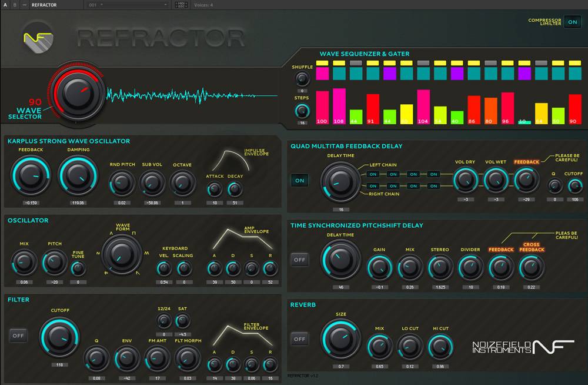Toggle the yellow gate step above the 100 bar

(x=322, y=63)
